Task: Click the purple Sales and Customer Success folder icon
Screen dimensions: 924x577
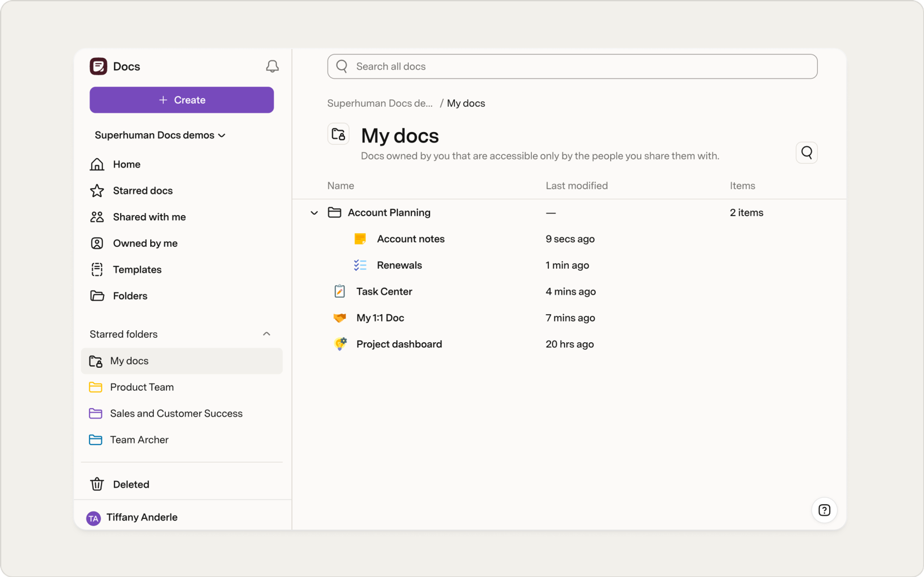Action: pos(96,413)
